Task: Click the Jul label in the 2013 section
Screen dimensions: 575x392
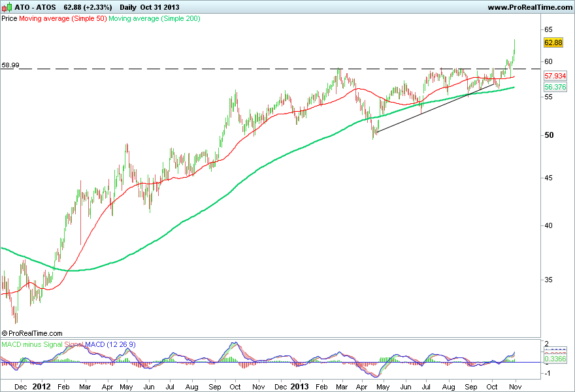Action: point(426,387)
